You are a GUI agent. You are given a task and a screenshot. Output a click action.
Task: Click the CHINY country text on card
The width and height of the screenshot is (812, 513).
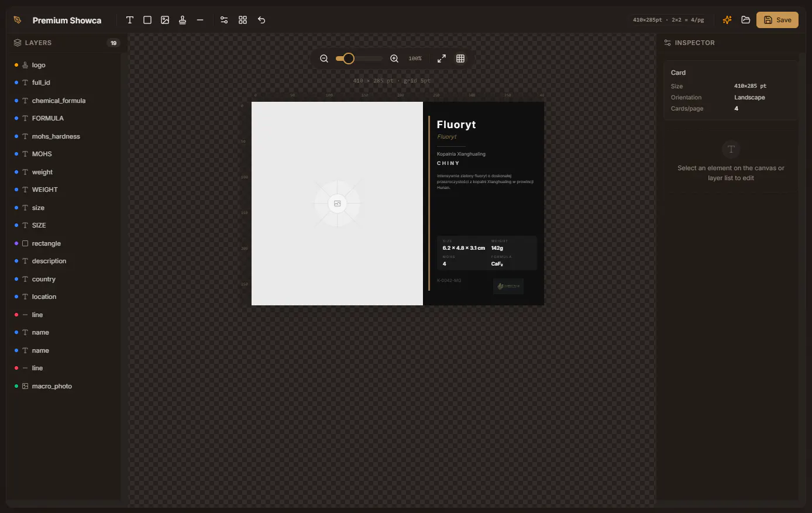click(448, 163)
